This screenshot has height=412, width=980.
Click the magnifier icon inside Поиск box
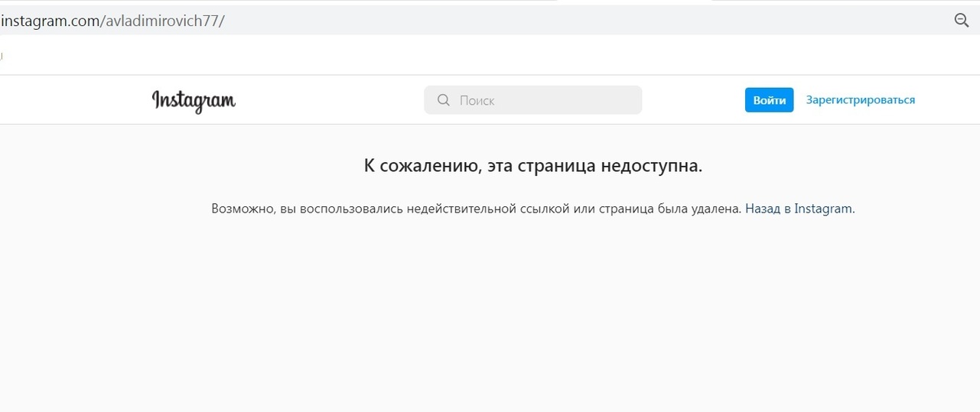click(x=443, y=100)
